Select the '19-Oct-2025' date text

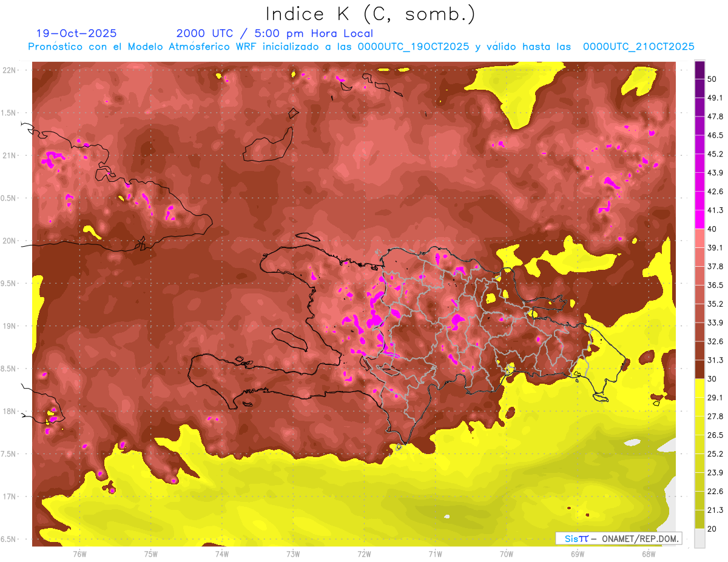click(x=76, y=33)
